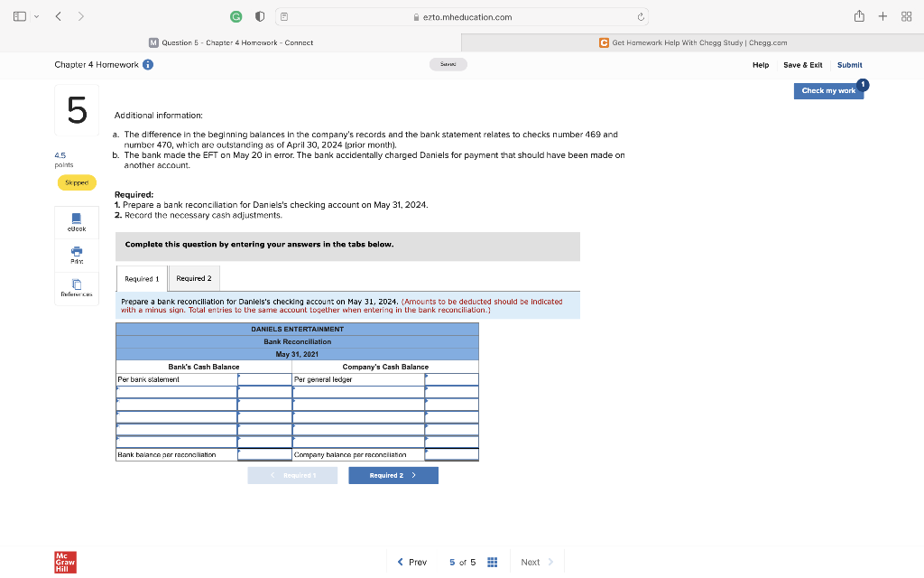Click the Check my work button

coord(827,90)
